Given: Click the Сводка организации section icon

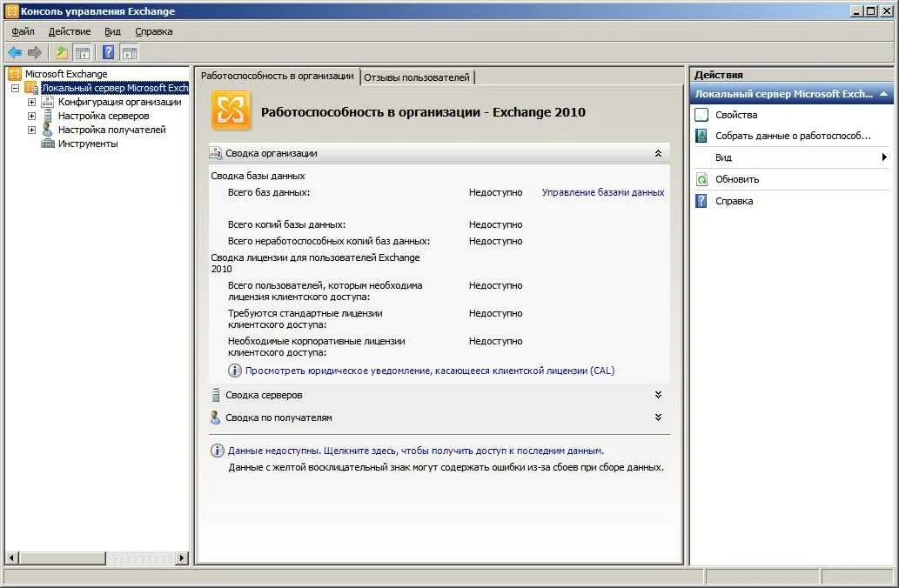Looking at the screenshot, I should pos(216,153).
